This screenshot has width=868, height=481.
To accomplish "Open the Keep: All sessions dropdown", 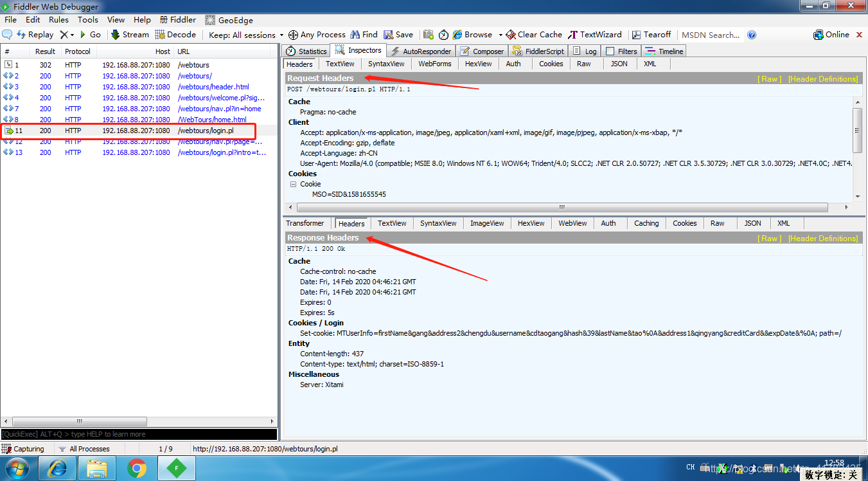I will (x=246, y=35).
